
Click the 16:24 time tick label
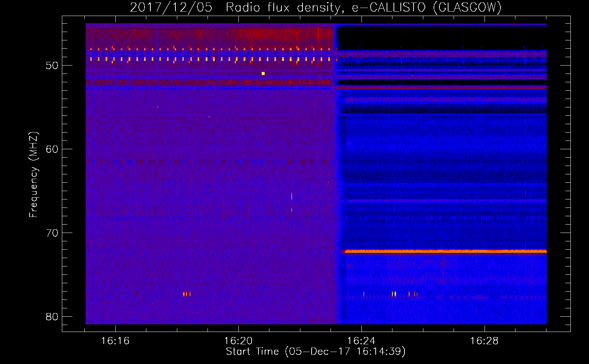[x=361, y=341]
